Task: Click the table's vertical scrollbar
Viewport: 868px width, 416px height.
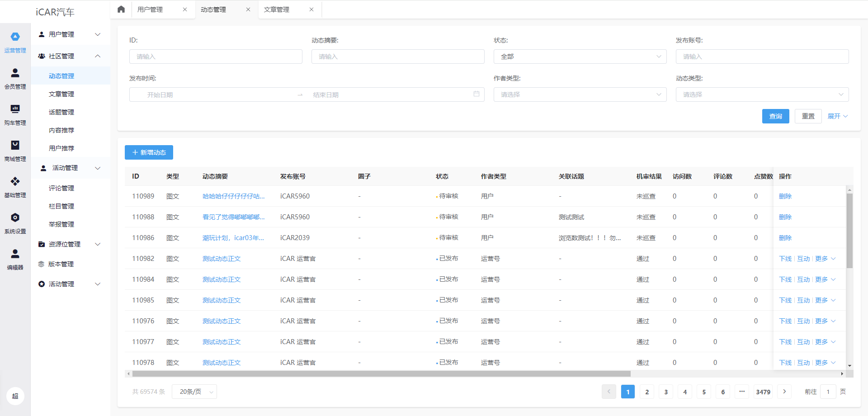Action: pos(849,231)
